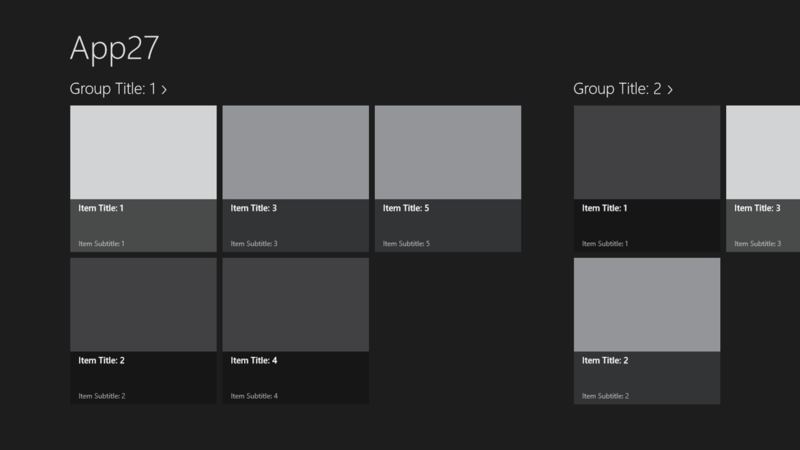Viewport: 800px width, 450px height.
Task: Open Item Title: 1 thumbnail in Group 2
Action: [x=647, y=152]
